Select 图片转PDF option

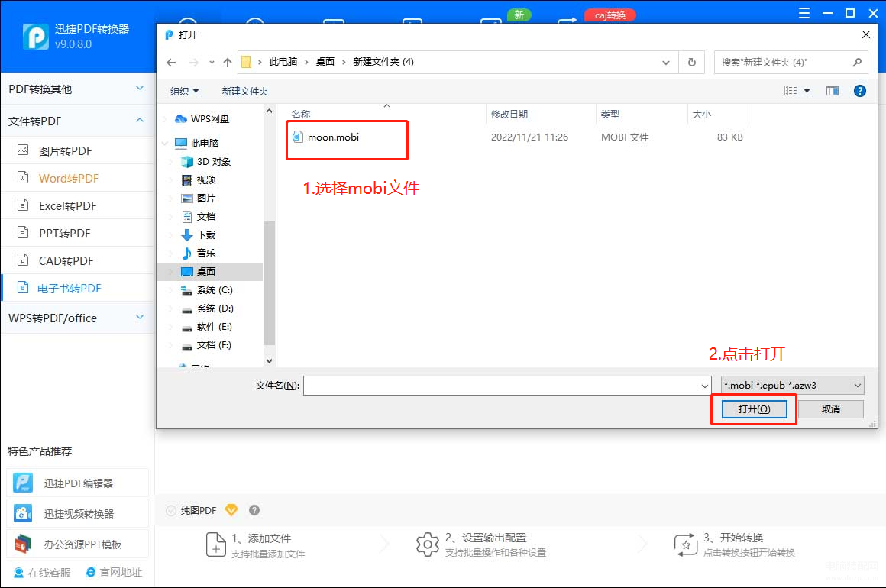point(77,150)
